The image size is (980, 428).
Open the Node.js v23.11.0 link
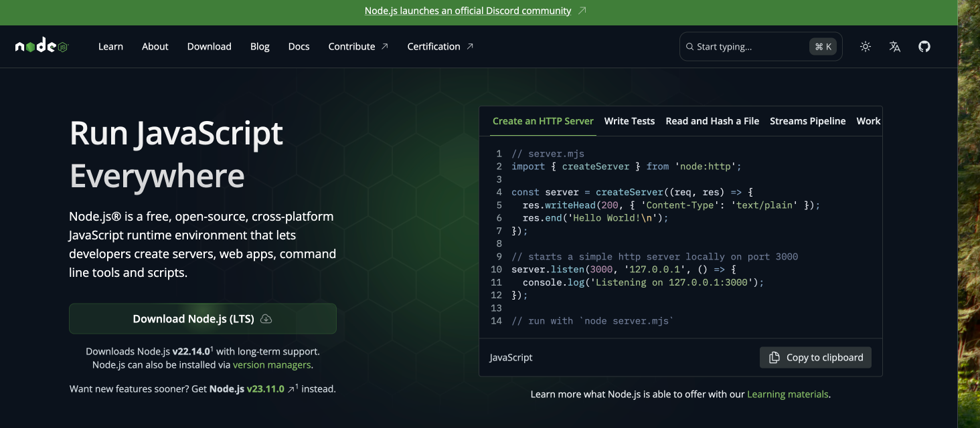coord(247,389)
